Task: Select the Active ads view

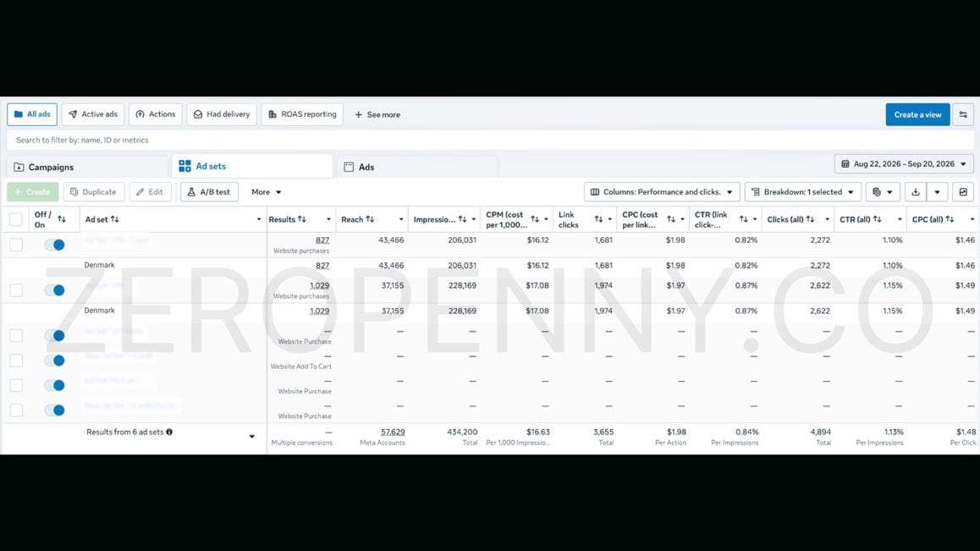Action: click(93, 114)
